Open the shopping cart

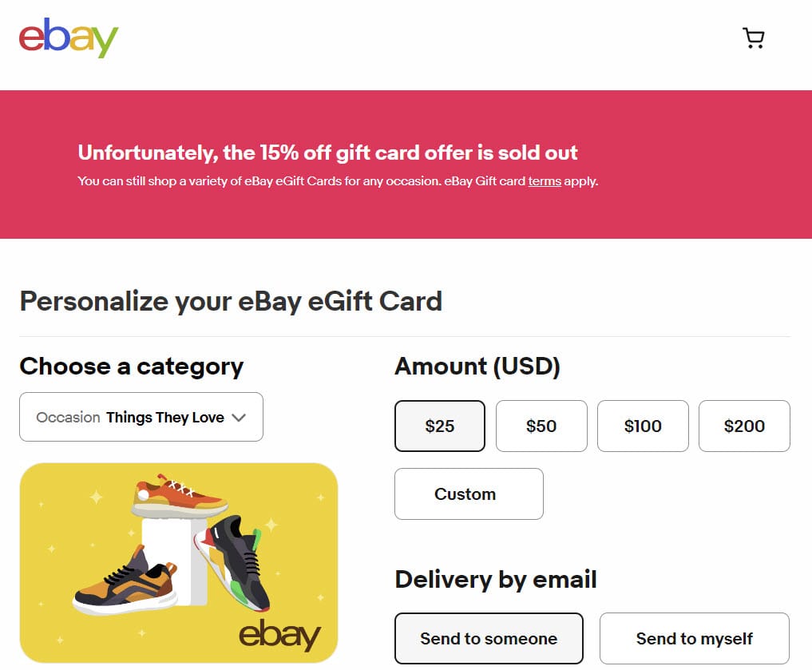point(753,38)
